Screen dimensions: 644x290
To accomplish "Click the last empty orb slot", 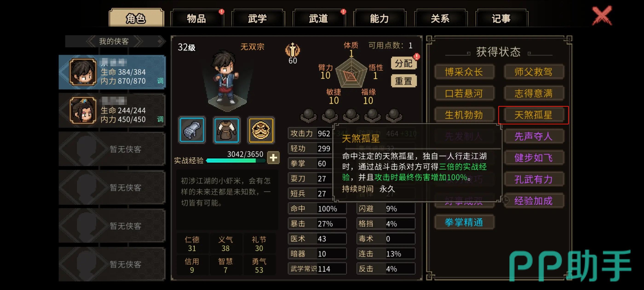I will click(x=394, y=116).
